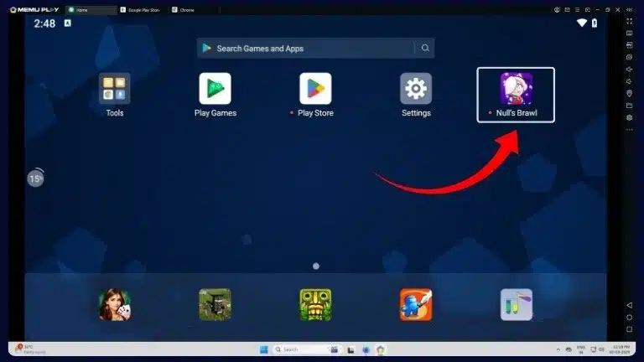Show hidden tray icons chevron
Screen dimensions: 644x362
pyautogui.click(x=558, y=349)
